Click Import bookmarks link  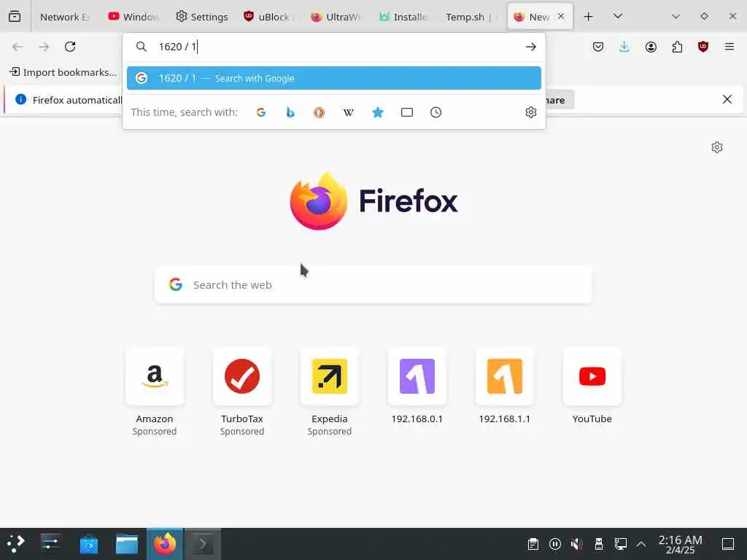[63, 72]
